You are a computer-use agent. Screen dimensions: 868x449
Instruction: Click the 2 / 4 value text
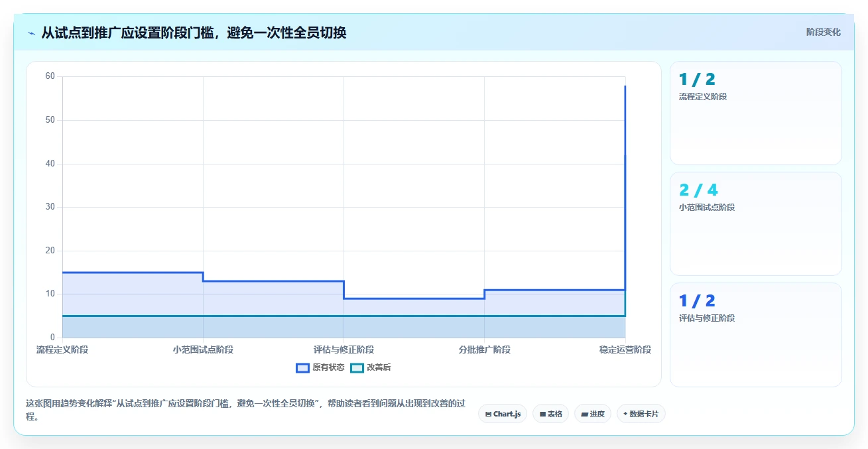698,190
